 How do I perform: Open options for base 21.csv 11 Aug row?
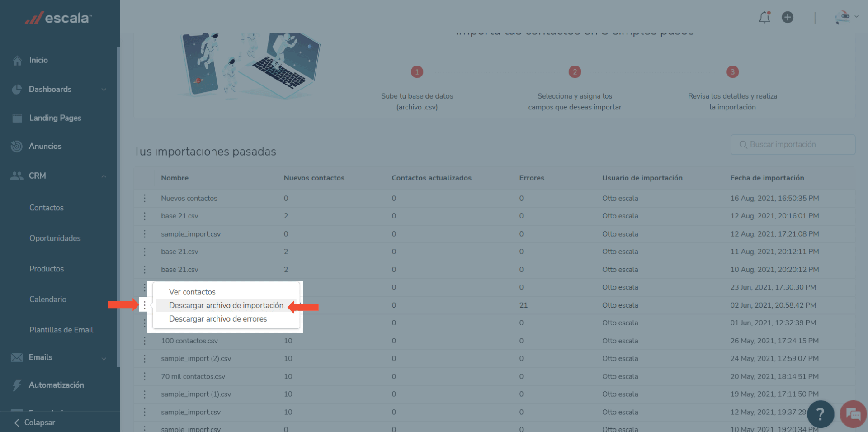pos(145,252)
